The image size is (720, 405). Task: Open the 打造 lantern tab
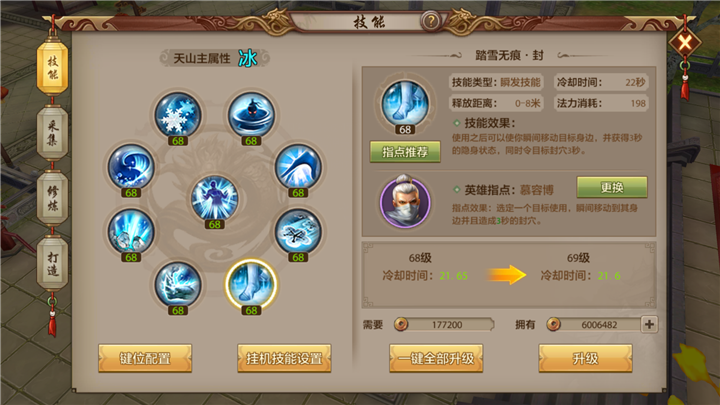point(52,264)
